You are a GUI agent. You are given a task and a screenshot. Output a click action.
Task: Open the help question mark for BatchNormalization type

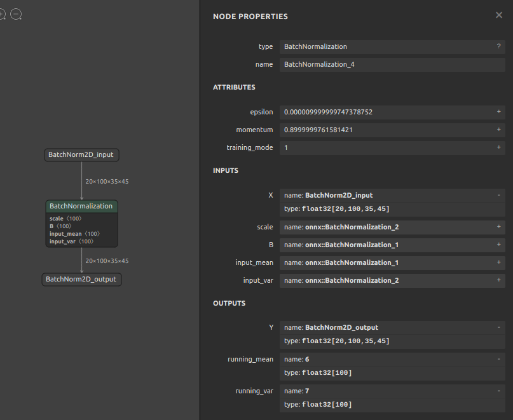pos(498,46)
